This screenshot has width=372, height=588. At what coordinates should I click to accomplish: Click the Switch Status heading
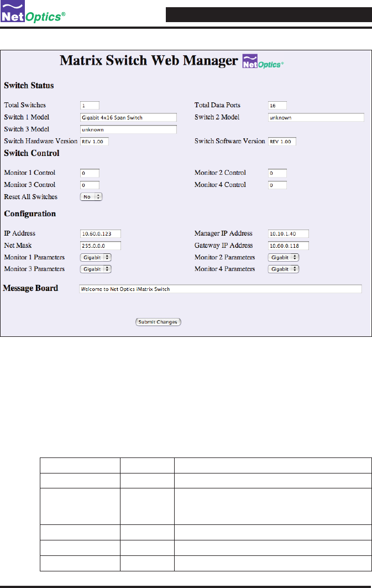pos(29,86)
